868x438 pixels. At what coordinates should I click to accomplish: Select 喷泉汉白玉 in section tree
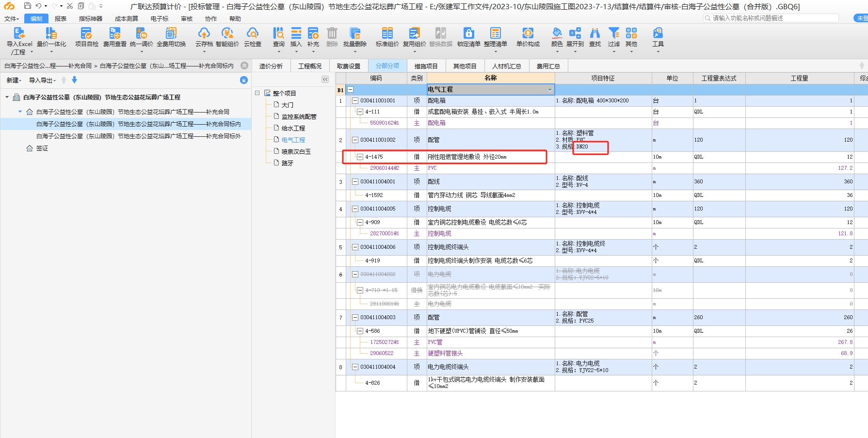coord(296,151)
